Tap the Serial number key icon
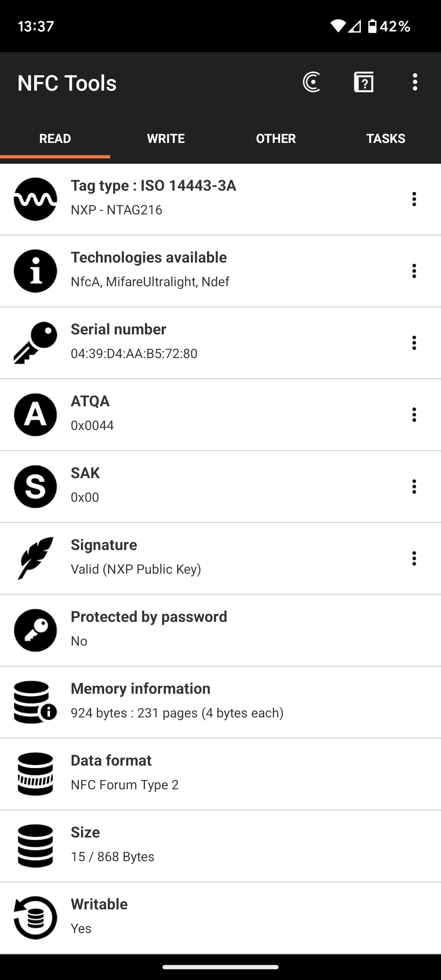 click(36, 343)
